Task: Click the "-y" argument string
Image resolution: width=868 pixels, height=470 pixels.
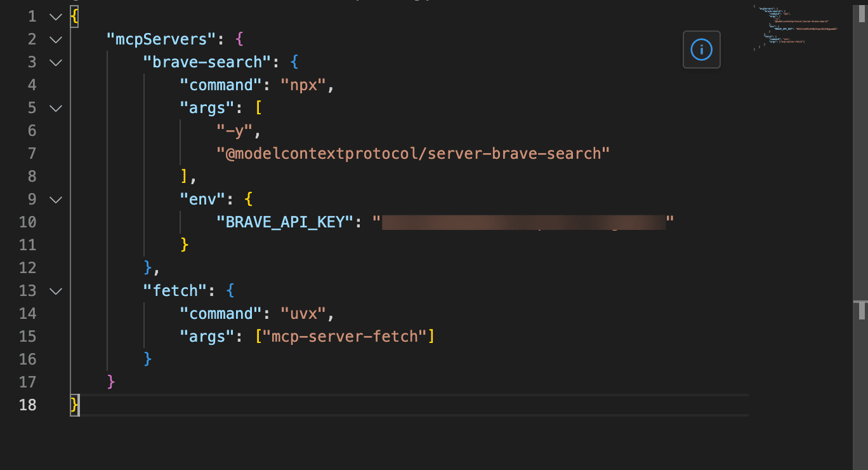Action: (235, 131)
